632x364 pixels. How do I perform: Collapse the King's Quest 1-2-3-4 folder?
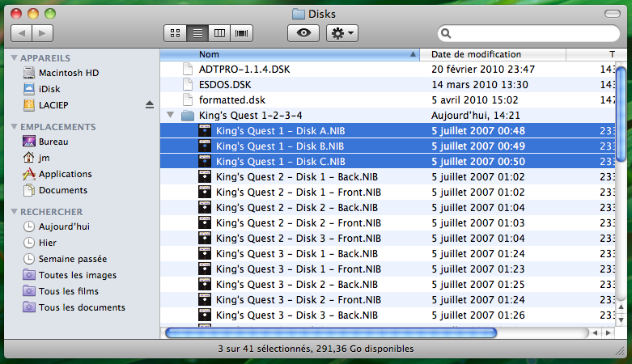pos(171,115)
